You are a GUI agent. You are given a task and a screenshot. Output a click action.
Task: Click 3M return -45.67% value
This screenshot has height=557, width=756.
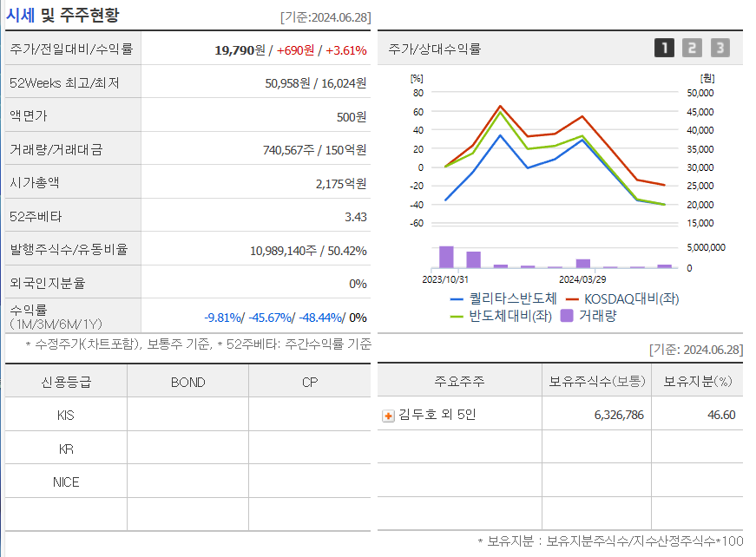pyautogui.click(x=270, y=318)
